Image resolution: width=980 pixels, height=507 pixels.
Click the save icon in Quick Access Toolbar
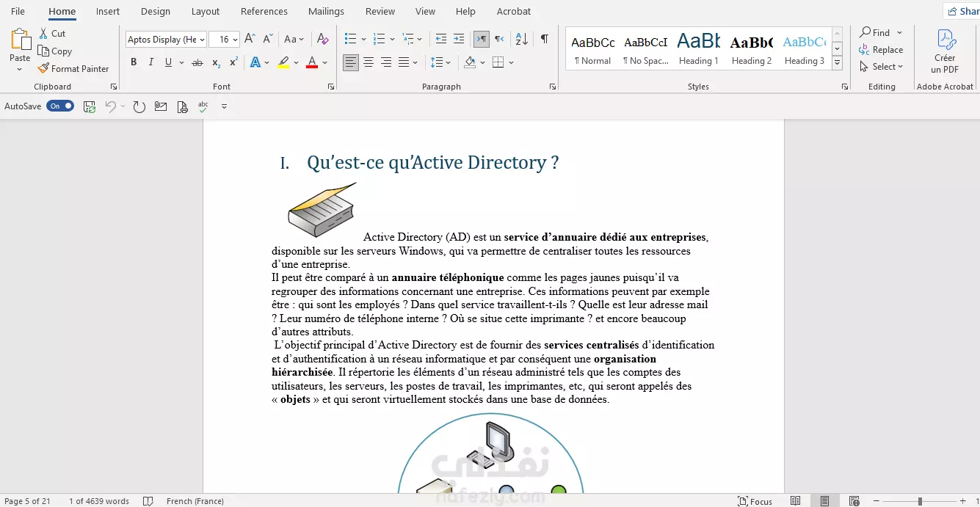click(90, 106)
